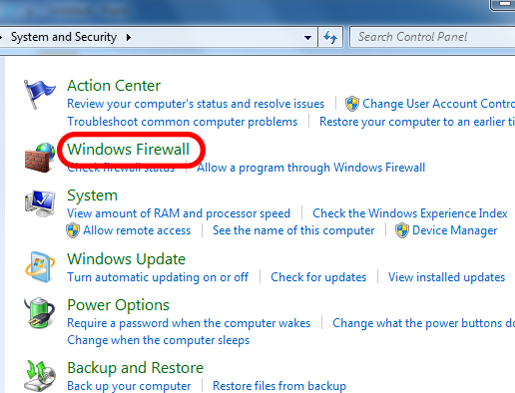Click the Action Center flag icon
This screenshot has height=393, width=515.
39,94
